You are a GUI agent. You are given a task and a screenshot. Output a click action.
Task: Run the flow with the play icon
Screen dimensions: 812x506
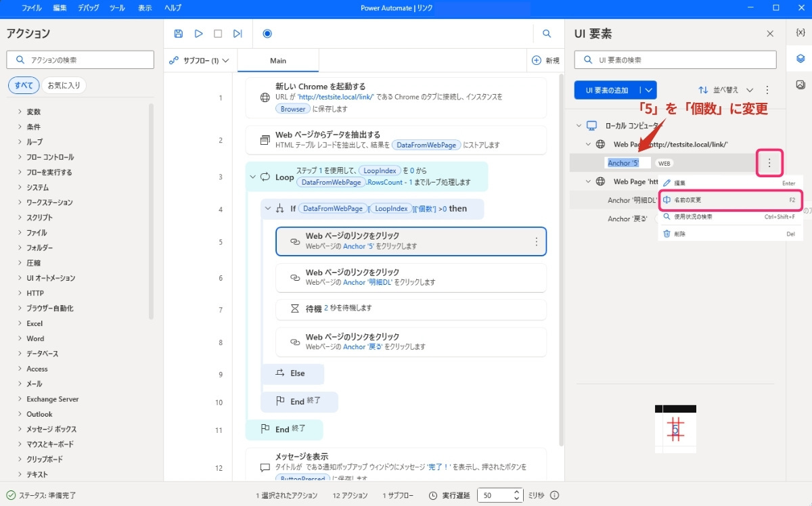[x=198, y=33]
